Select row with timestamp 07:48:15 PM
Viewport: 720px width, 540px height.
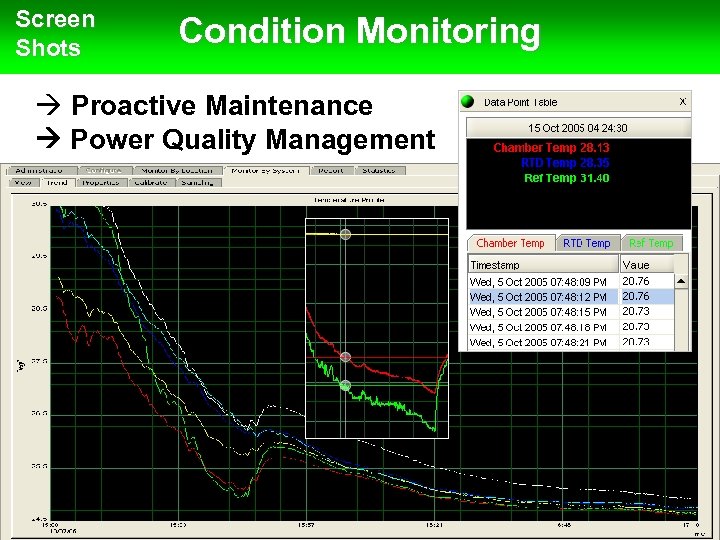571,312
